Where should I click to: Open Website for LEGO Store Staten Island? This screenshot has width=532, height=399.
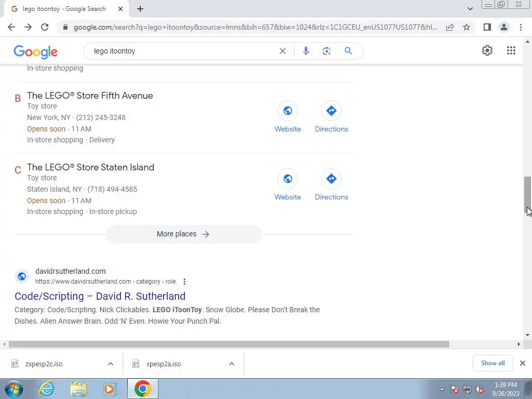click(288, 185)
